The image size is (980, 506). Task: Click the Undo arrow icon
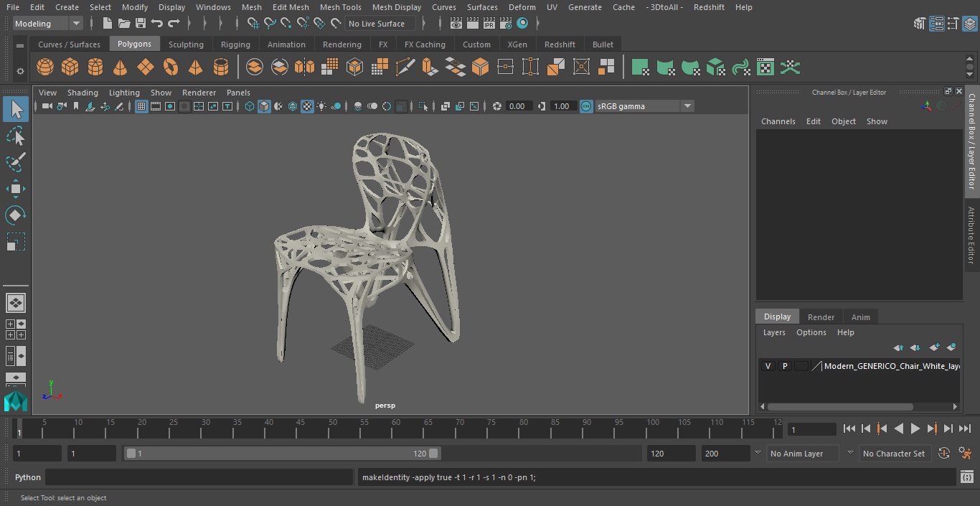[156, 24]
